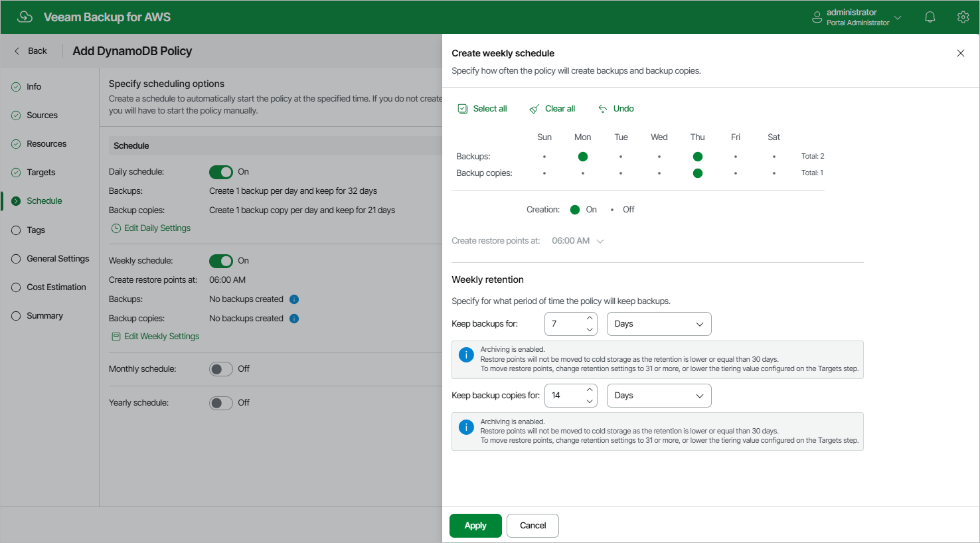
Task: Click the circle icon beside Summary step
Action: [16, 316]
